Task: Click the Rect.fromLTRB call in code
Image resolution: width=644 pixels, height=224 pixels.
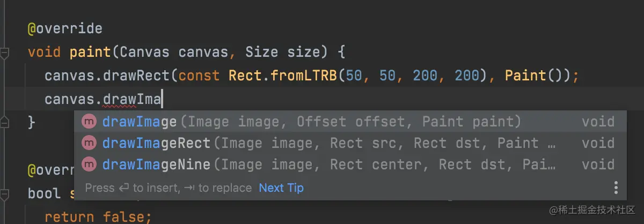Action: click(283, 76)
